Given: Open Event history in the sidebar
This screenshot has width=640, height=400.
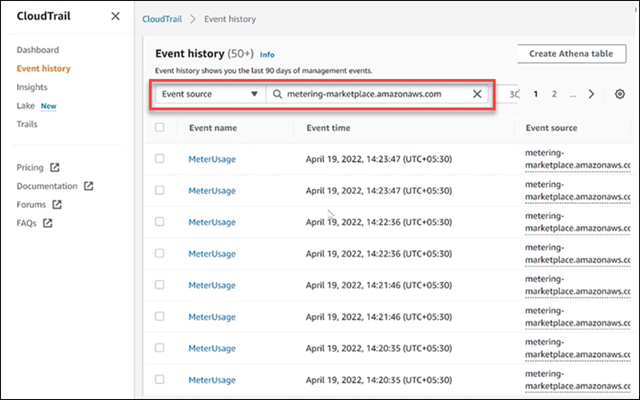Looking at the screenshot, I should coord(44,68).
